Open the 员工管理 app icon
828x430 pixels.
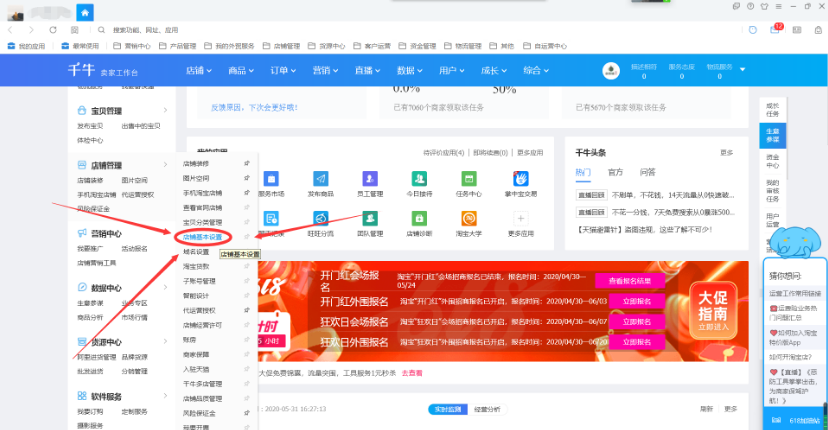pyautogui.click(x=370, y=179)
